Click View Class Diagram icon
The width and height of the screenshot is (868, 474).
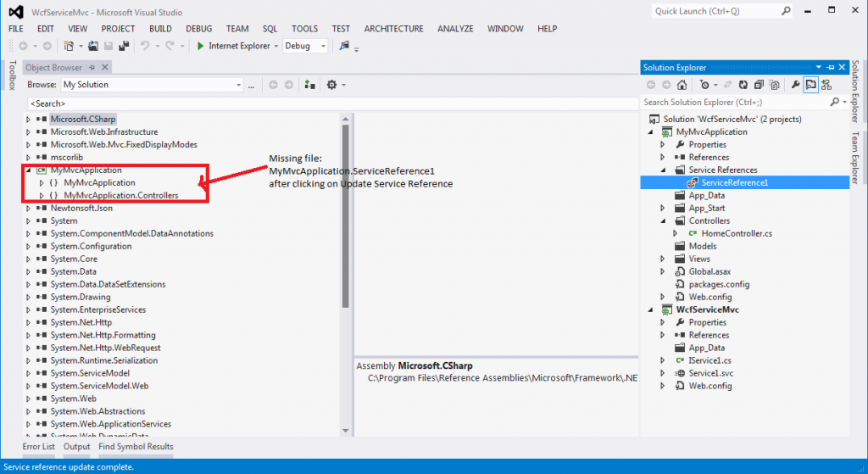pyautogui.click(x=826, y=85)
